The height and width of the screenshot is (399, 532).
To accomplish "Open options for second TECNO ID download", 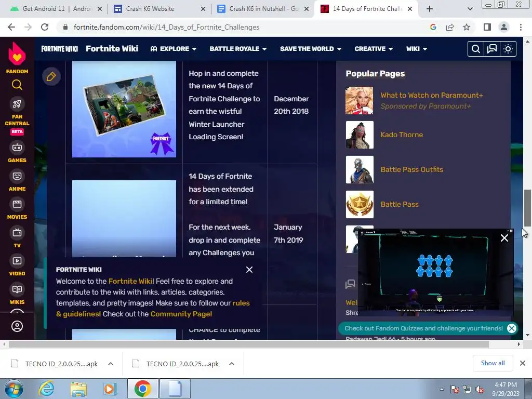I will [x=232, y=364].
